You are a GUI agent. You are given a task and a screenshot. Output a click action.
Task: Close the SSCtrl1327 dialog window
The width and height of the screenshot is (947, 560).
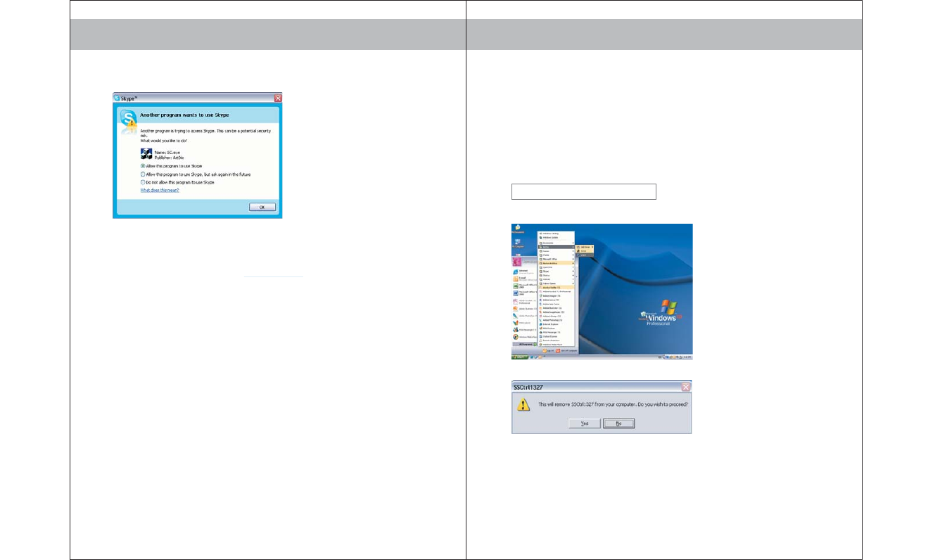(686, 387)
